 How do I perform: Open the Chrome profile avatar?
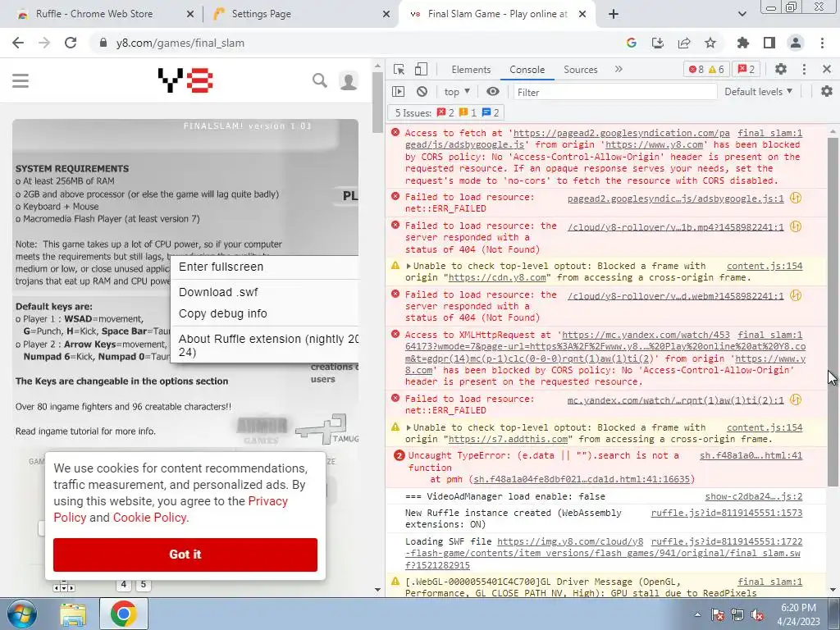796,43
